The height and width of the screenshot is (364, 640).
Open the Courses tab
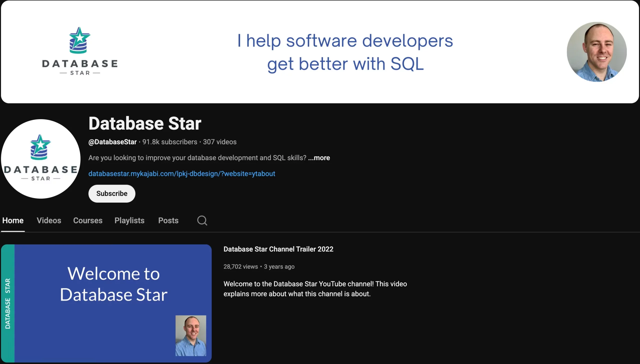coord(87,220)
